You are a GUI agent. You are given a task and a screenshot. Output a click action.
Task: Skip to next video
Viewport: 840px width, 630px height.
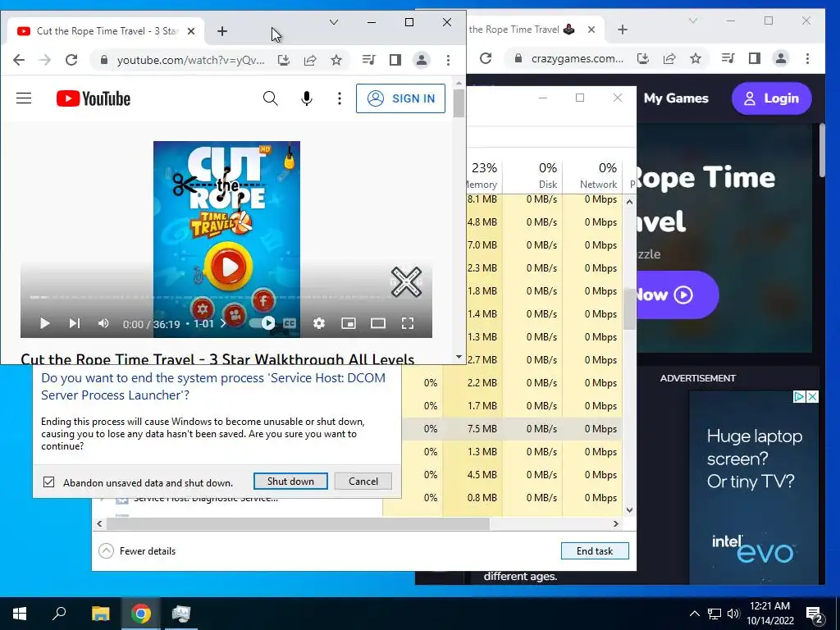[x=75, y=323]
